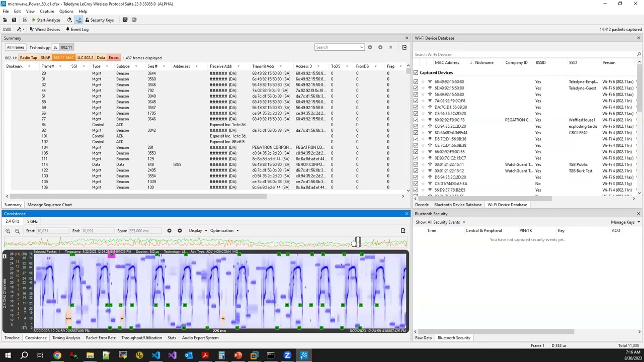Click the notes panel icon beside Security Keys

[125, 20]
